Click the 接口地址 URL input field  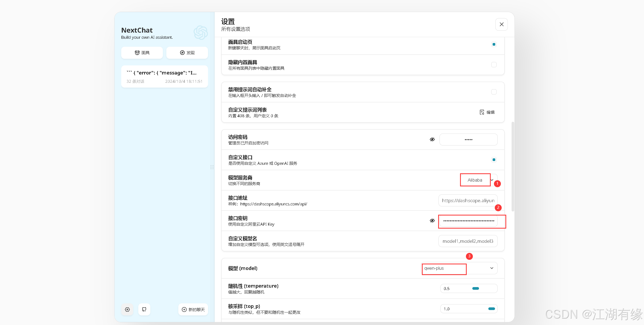pos(468,200)
